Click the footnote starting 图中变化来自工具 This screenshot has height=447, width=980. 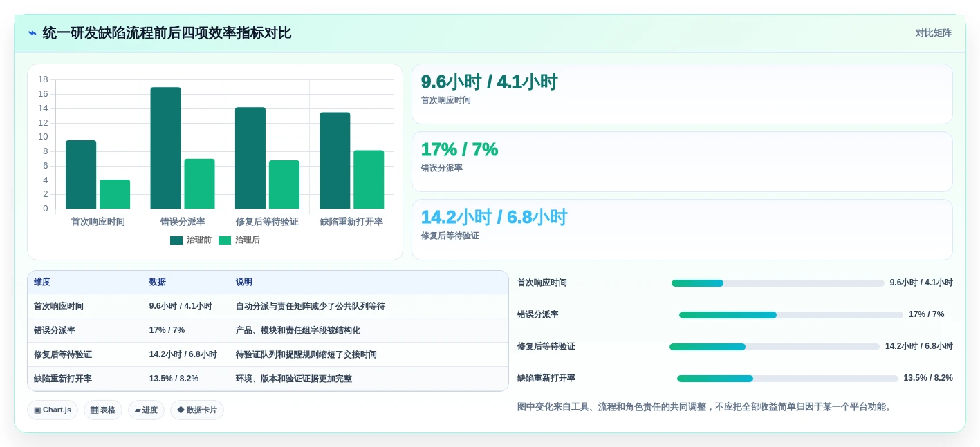coord(706,407)
